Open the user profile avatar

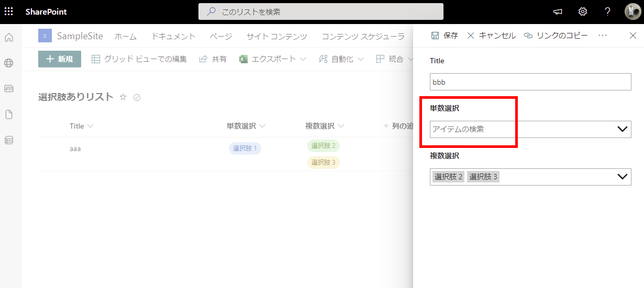click(632, 11)
